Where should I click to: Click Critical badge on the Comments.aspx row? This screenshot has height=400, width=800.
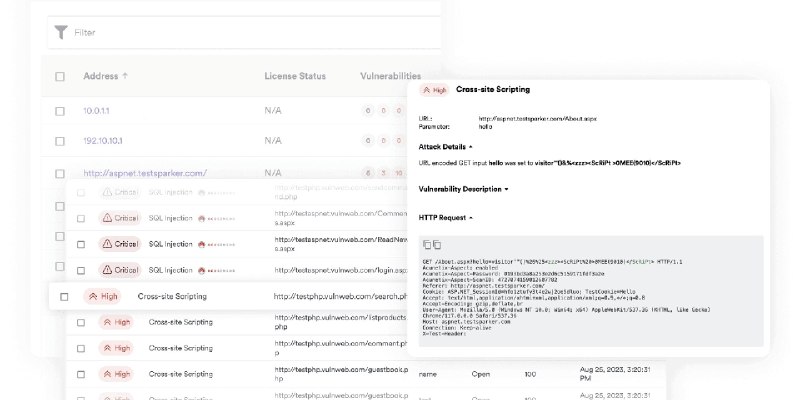tap(120, 218)
